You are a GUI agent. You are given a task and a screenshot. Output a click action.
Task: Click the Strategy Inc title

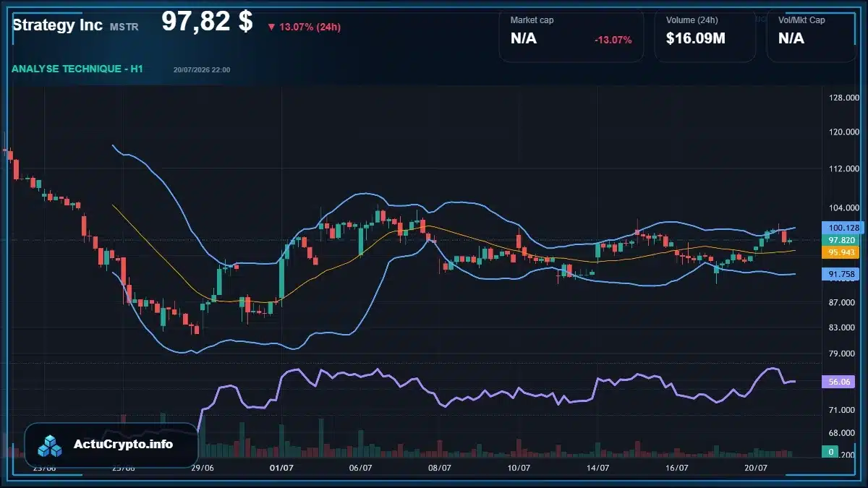tap(58, 25)
